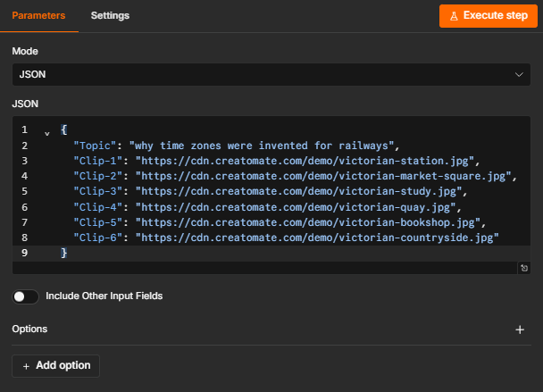The height and width of the screenshot is (392, 543).
Task: Click the Clip-4 victorian-quay.jpg line
Action: (267, 207)
